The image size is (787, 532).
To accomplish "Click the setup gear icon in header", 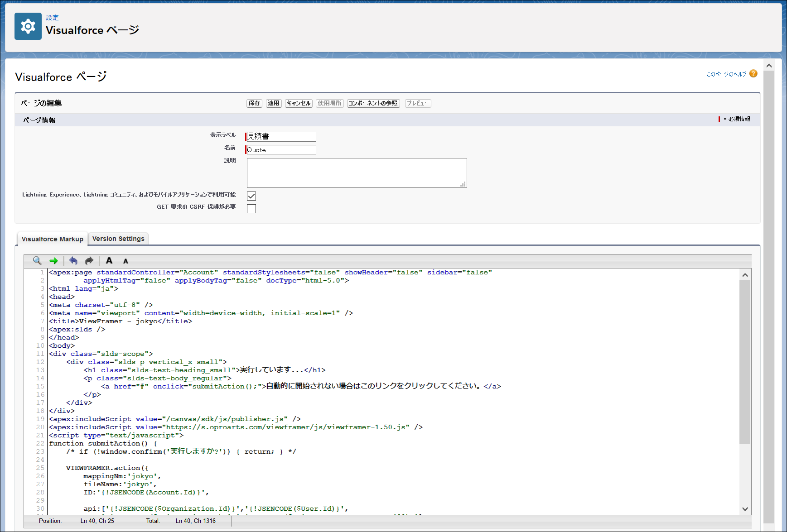I will click(x=28, y=26).
